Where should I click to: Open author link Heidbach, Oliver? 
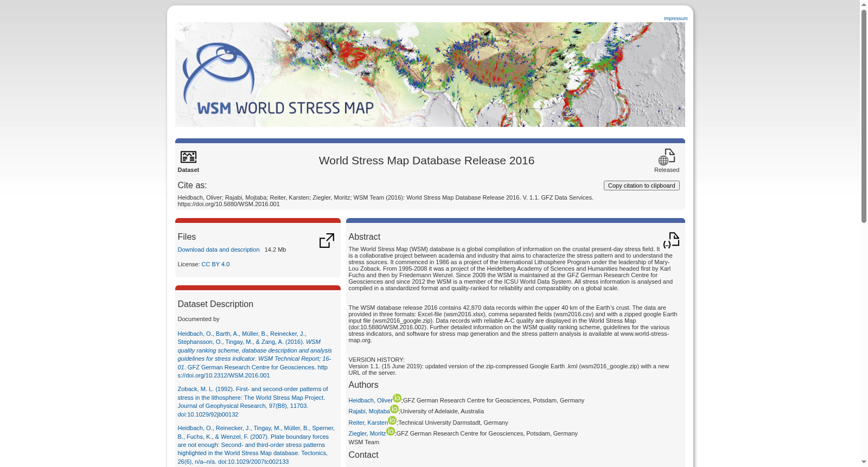(371, 400)
